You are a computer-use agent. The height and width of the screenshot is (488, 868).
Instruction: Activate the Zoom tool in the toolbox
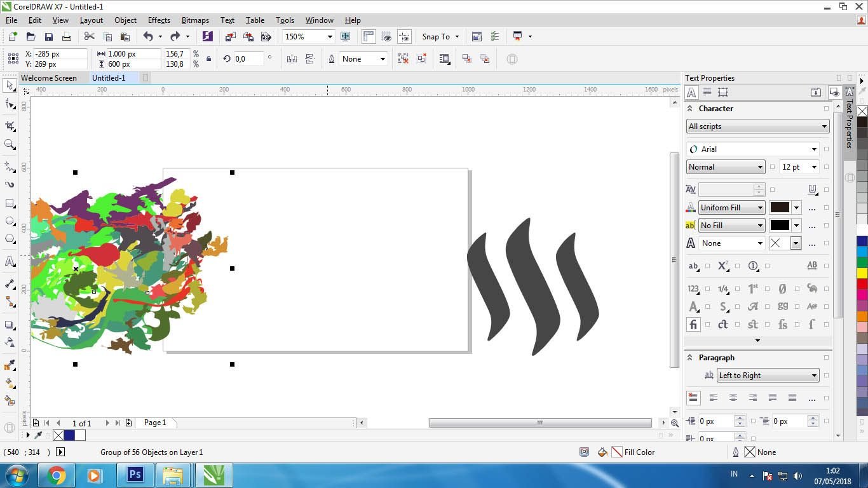pyautogui.click(x=10, y=145)
